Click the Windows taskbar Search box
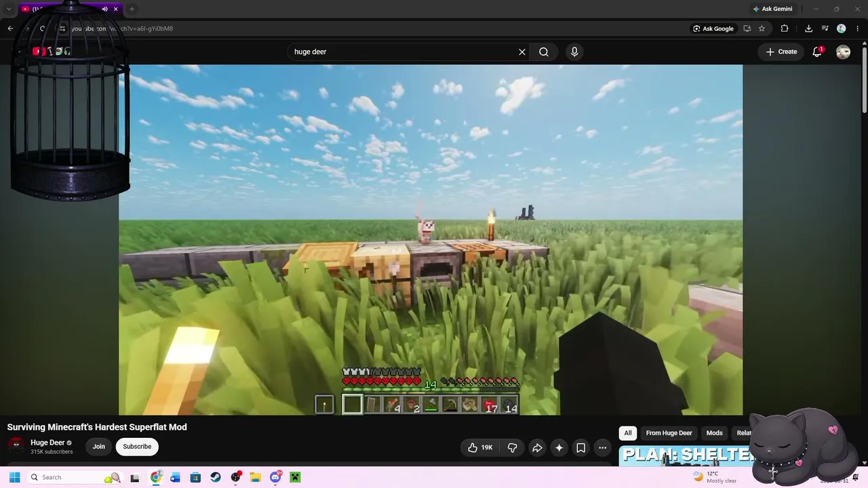This screenshot has width=868, height=488. 75,477
